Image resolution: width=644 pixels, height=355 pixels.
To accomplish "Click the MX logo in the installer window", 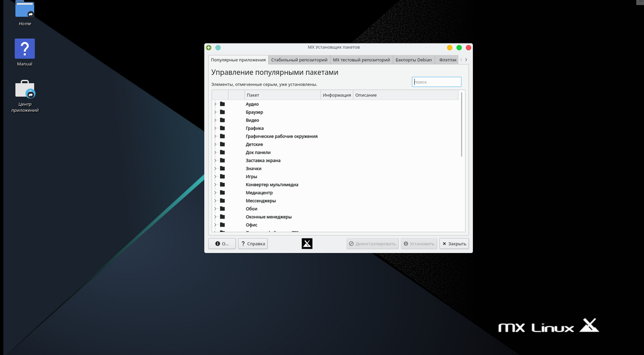I will tap(307, 244).
